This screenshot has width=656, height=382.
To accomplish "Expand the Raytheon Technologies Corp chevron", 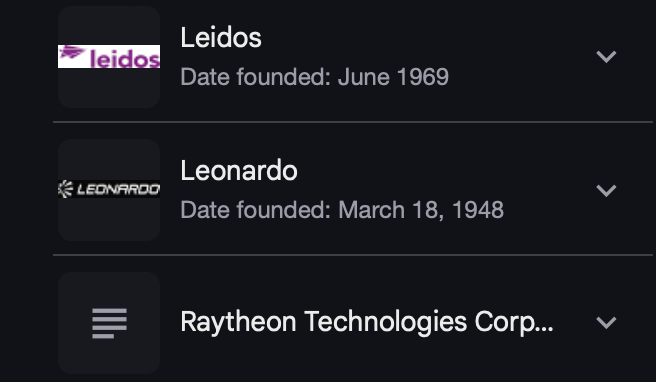I will coord(606,323).
